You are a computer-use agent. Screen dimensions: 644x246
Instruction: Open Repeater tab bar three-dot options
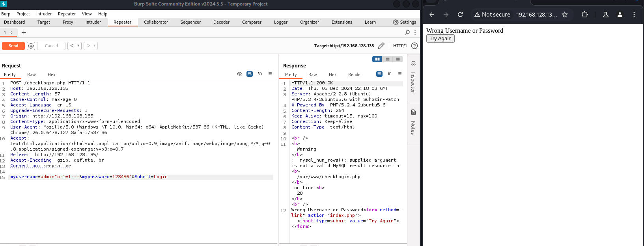pos(415,32)
